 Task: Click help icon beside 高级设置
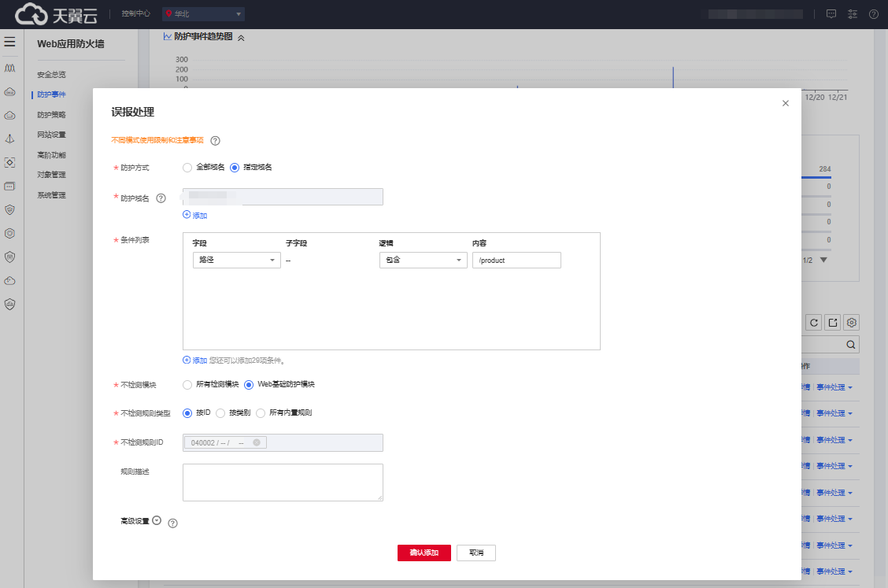pos(173,523)
